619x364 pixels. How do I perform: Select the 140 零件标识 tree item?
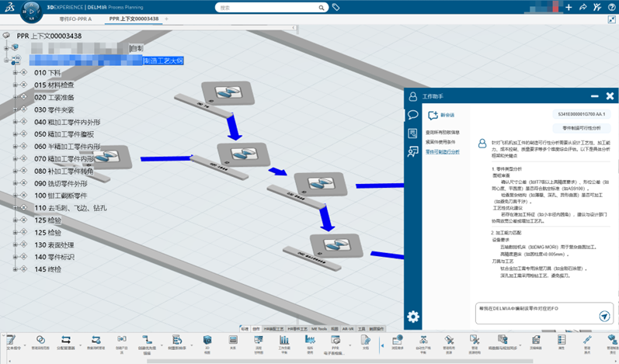[54, 257]
